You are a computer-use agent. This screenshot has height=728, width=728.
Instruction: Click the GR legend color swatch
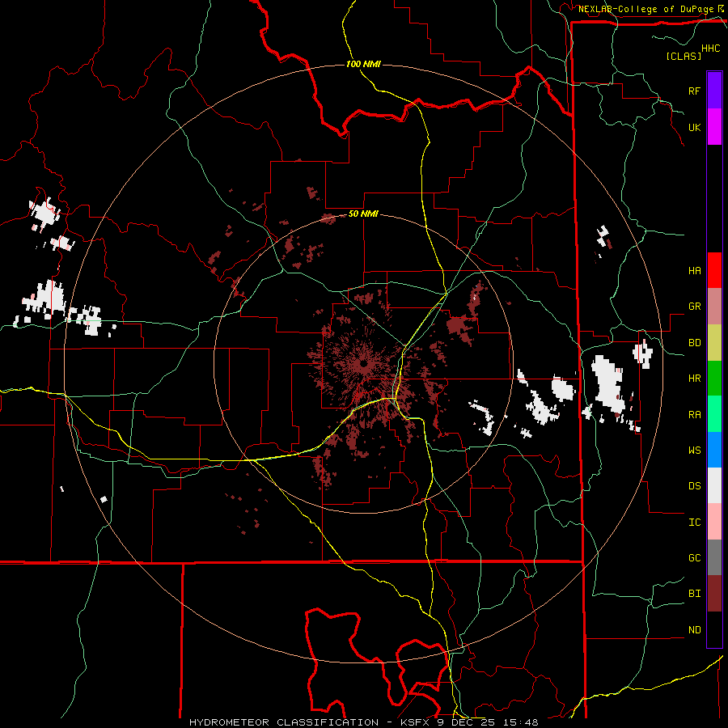pos(714,307)
